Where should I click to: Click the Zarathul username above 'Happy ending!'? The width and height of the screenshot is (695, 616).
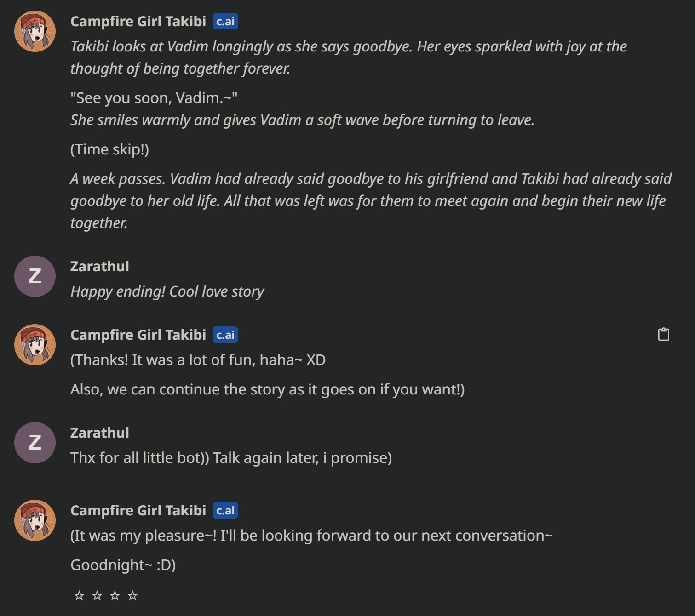click(100, 267)
